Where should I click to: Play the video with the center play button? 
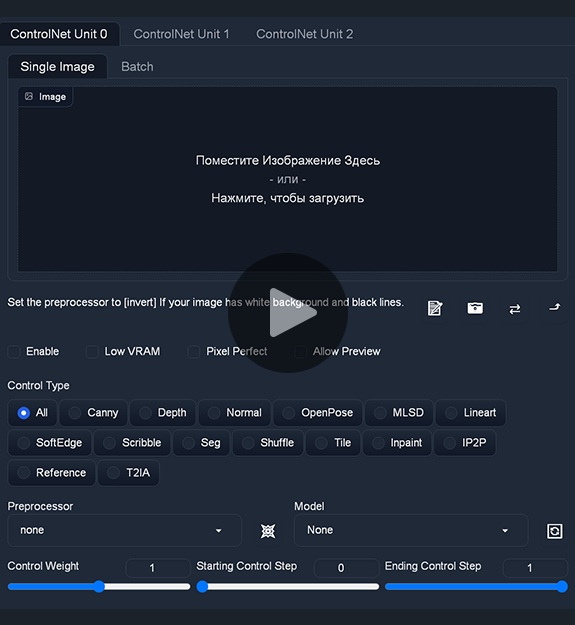click(288, 313)
